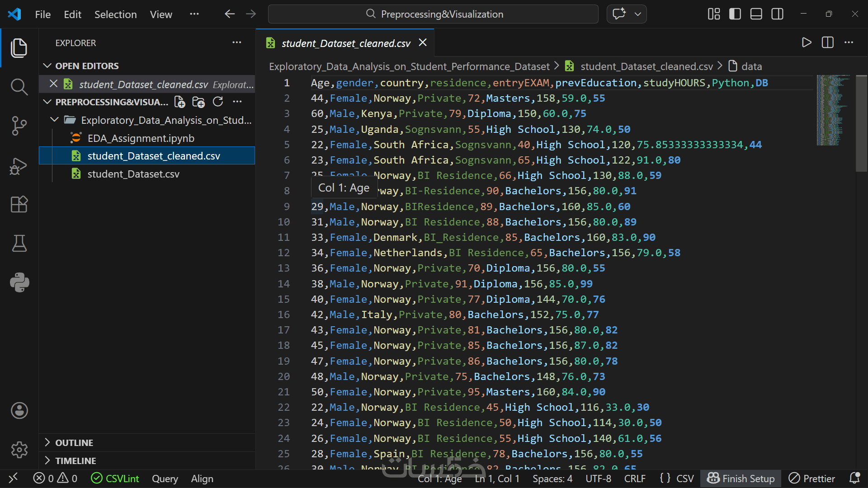The width and height of the screenshot is (868, 488).
Task: Toggle the secondary side bar layout
Action: 777,14
